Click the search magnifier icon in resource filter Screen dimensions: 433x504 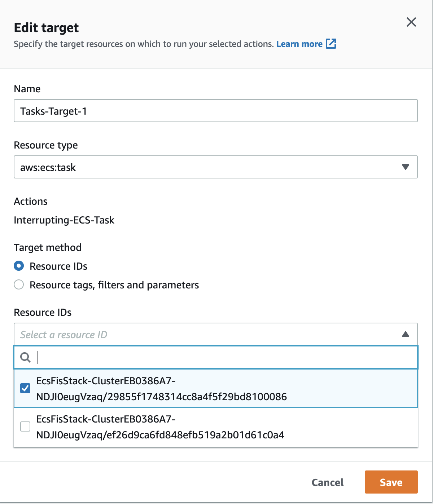pyautogui.click(x=25, y=357)
